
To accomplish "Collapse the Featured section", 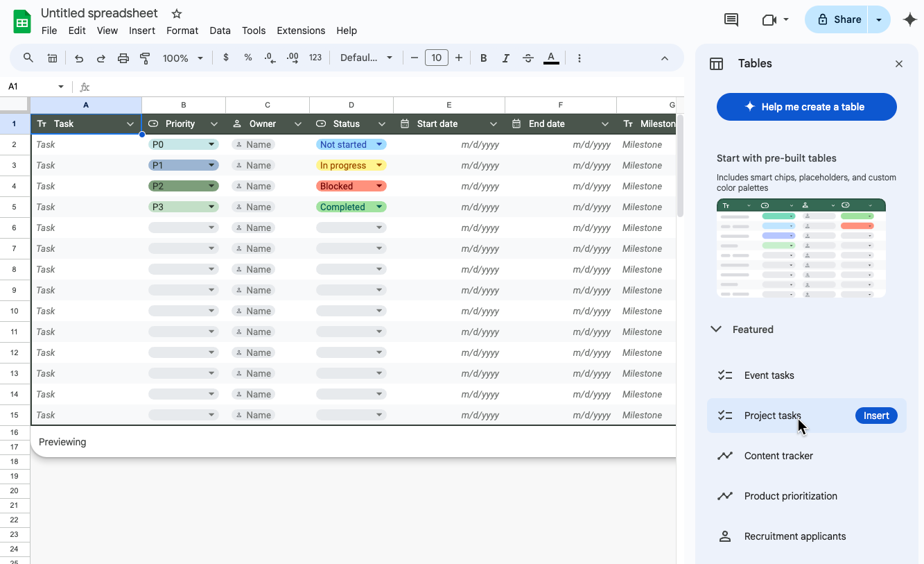I will tap(716, 330).
